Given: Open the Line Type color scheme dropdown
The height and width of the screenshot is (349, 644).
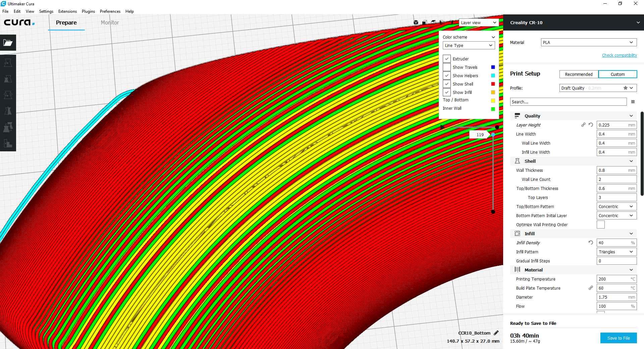Looking at the screenshot, I should (469, 45).
